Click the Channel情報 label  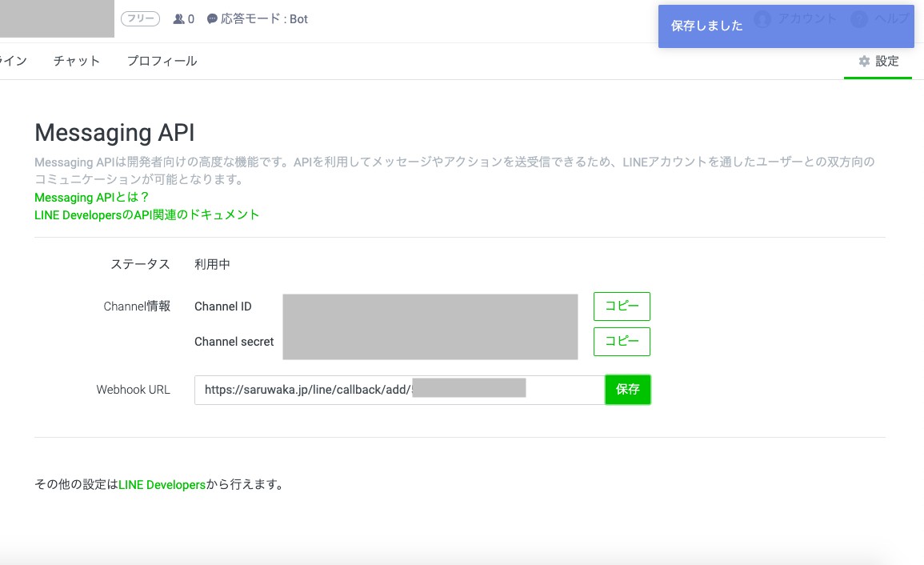coord(137,306)
